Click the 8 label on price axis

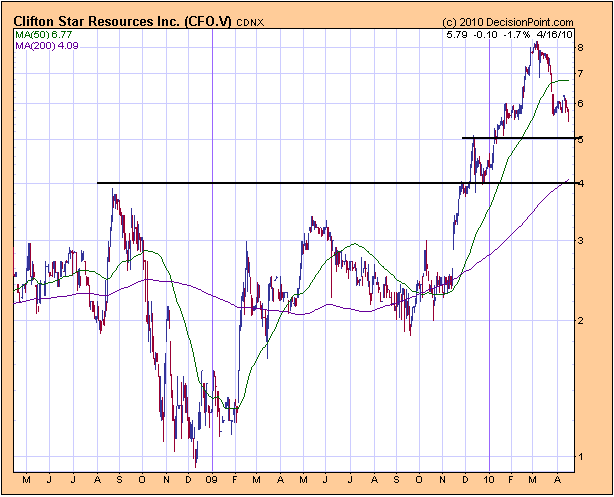click(580, 47)
